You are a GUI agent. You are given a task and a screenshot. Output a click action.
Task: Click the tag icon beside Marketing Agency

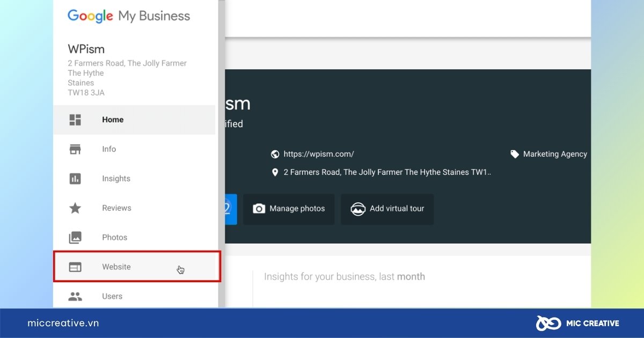click(515, 154)
